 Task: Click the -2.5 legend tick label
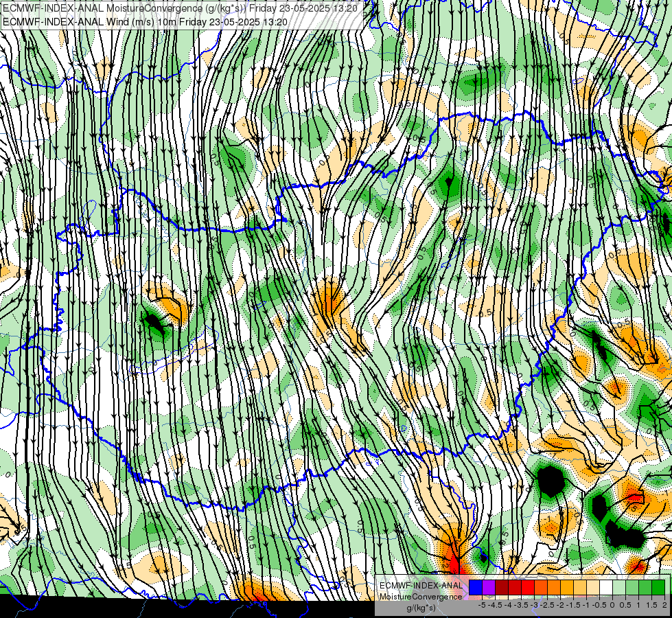coord(547,605)
